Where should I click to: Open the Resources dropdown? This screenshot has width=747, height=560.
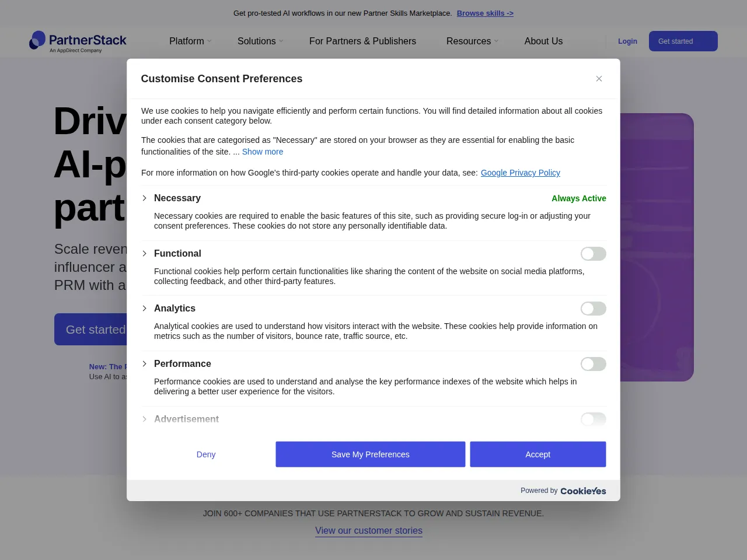472,41
